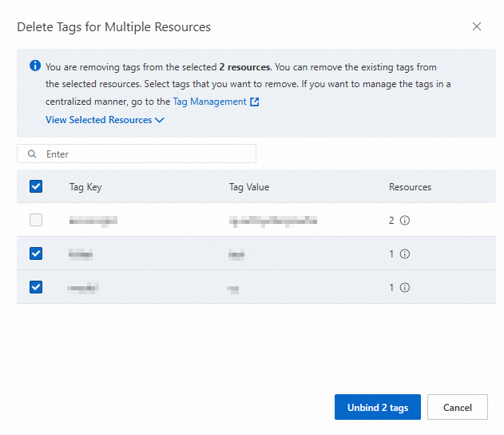The width and height of the screenshot is (504, 435).
Task: Click the blue information icon in the banner
Action: tap(35, 66)
